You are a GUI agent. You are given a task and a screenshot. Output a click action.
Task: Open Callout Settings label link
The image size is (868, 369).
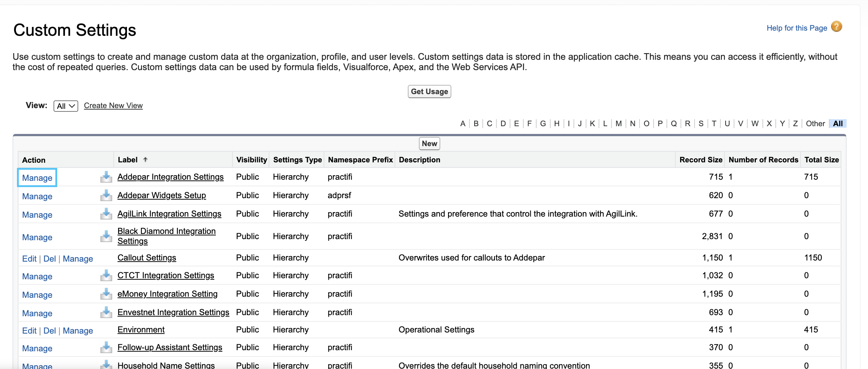point(147,258)
